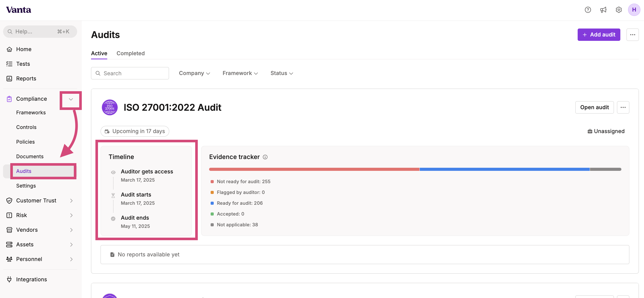
Task: Expand the Vendors section chevron
Action: point(71,230)
